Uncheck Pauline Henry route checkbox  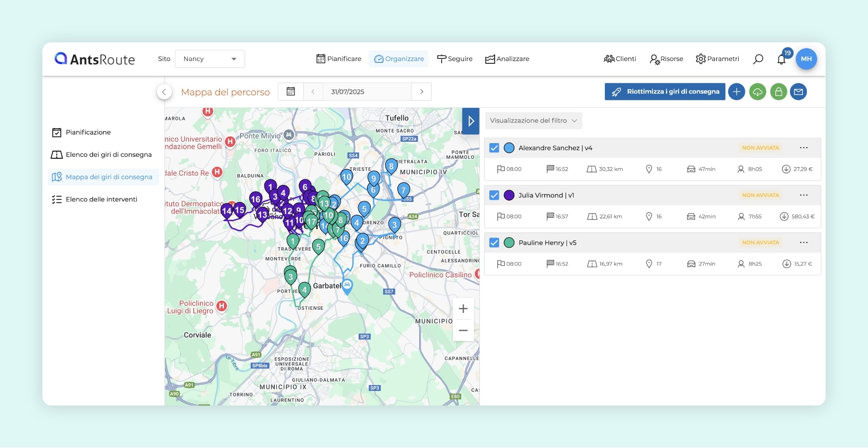[x=494, y=242]
